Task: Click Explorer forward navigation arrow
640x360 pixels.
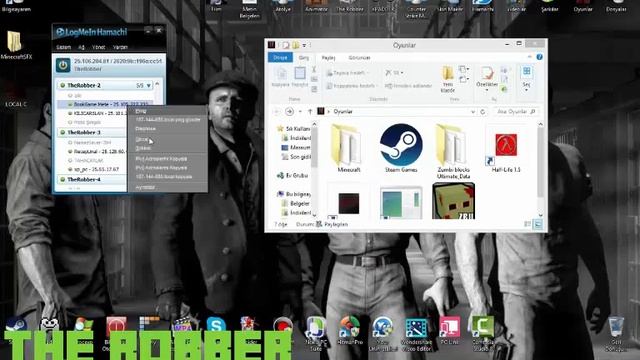Action: click(x=289, y=111)
